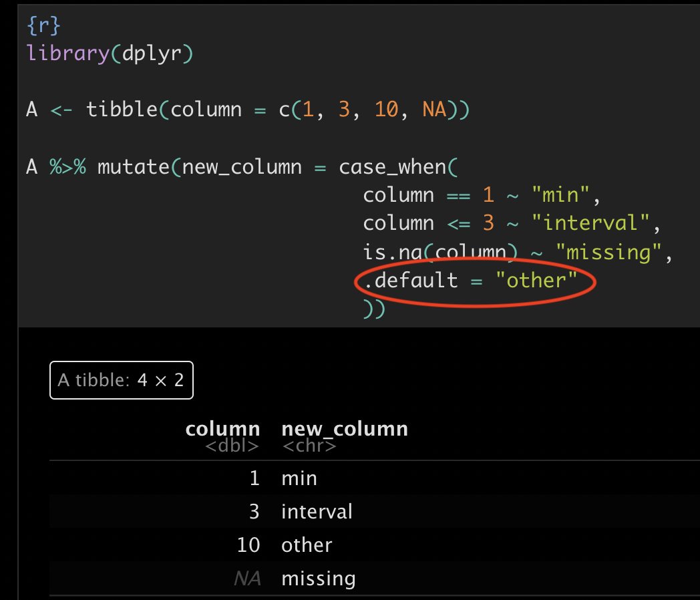Click the 'mutate' function call
The image size is (700, 600).
[x=134, y=167]
